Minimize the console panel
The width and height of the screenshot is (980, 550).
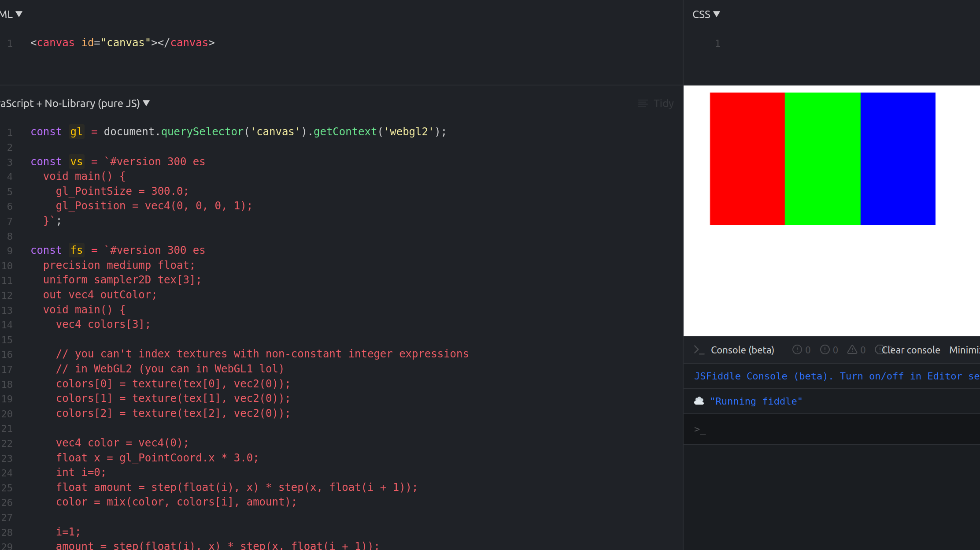(x=964, y=349)
